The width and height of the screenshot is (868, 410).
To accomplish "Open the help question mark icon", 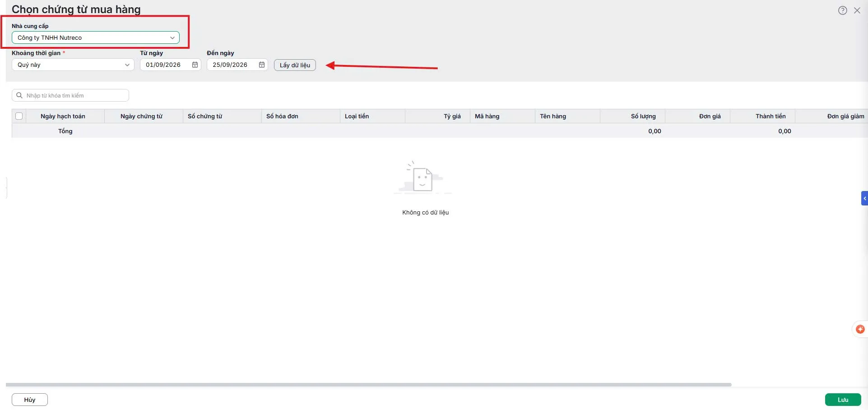I will [x=842, y=10].
